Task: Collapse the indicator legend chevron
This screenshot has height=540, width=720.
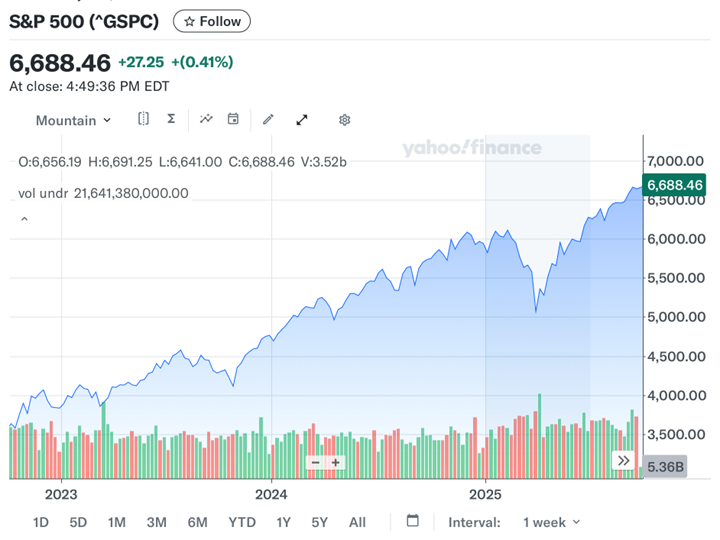Action: tap(24, 219)
